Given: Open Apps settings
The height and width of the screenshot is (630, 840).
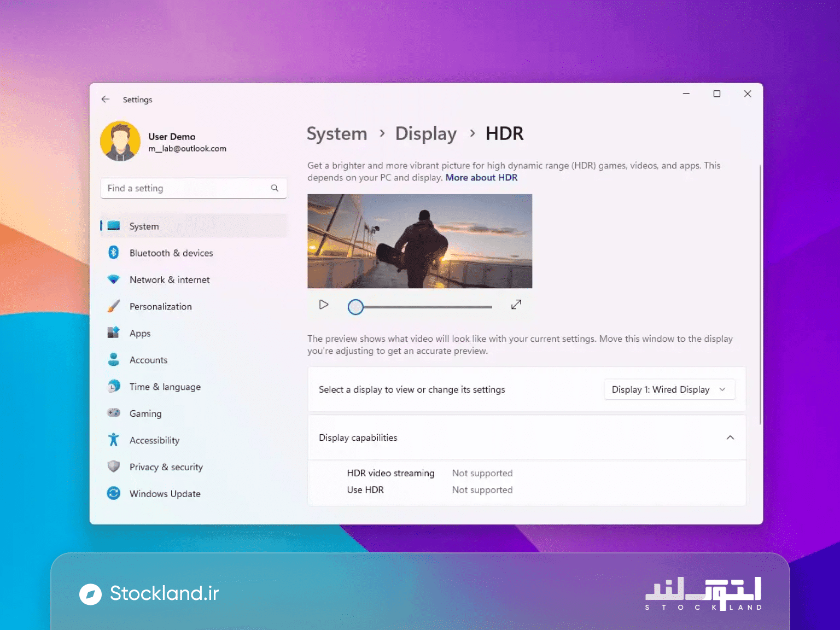Looking at the screenshot, I should tap(194, 333).
